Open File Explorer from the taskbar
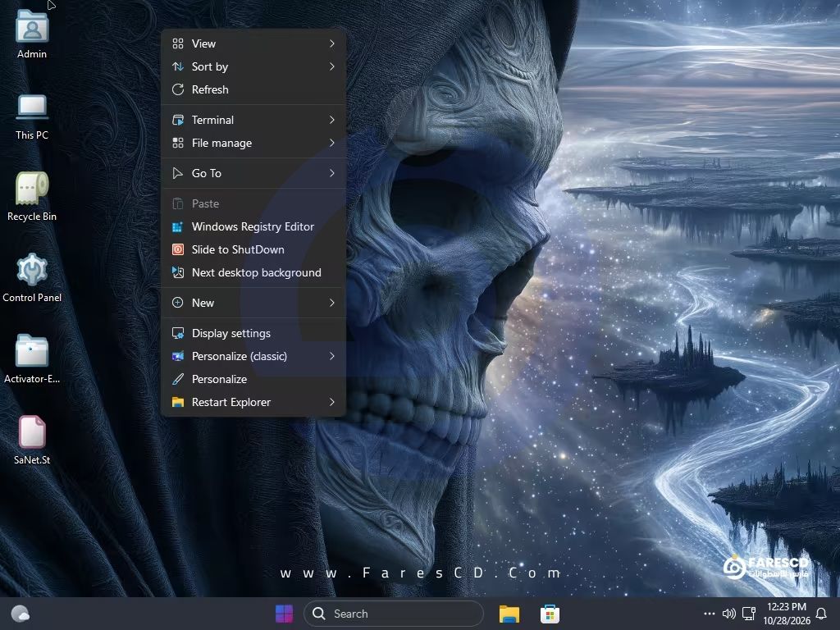Image resolution: width=840 pixels, height=630 pixels. tap(509, 614)
